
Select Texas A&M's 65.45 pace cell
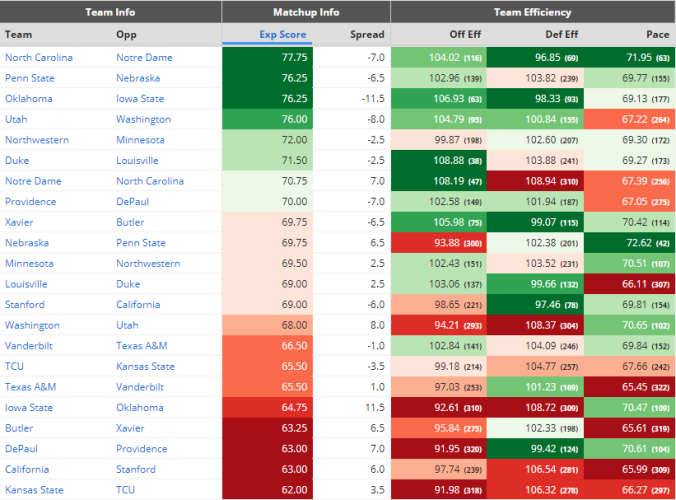click(x=630, y=387)
